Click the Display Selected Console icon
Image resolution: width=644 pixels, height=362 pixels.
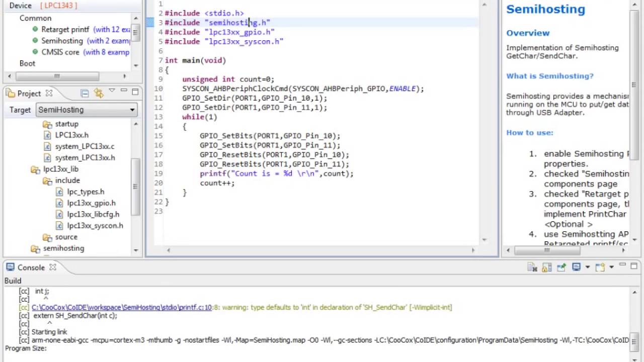(577, 267)
